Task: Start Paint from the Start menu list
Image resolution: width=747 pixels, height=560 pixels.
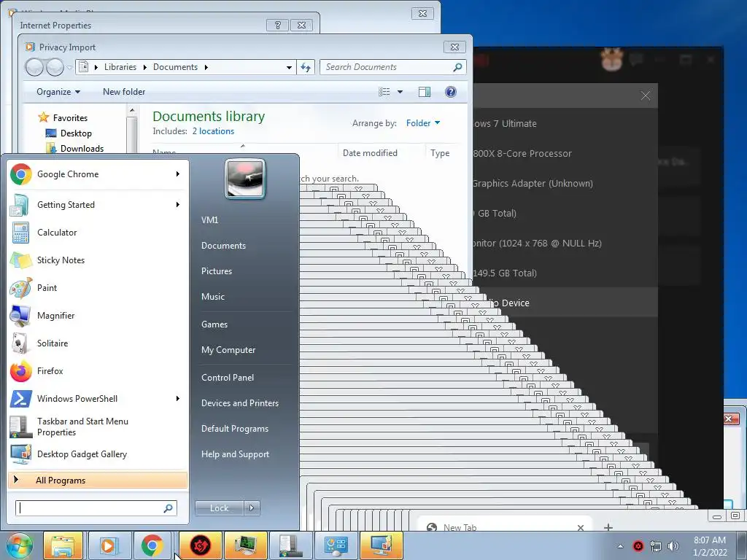Action: tap(98, 287)
